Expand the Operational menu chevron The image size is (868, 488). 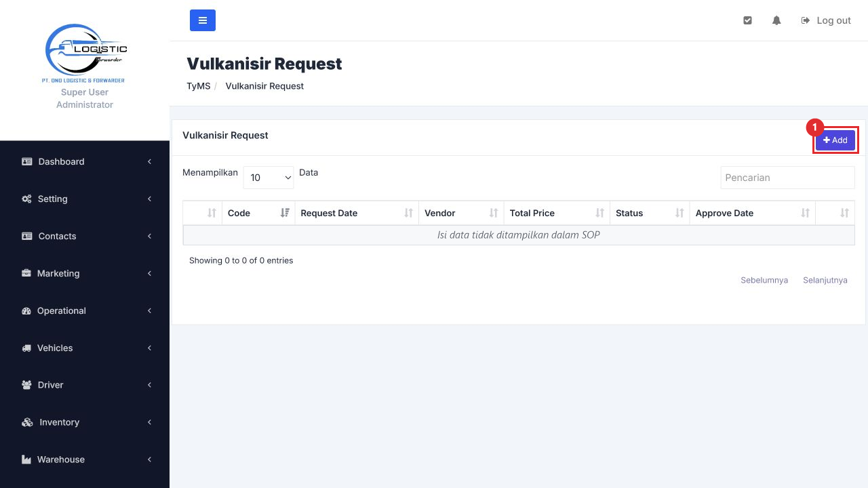149,310
